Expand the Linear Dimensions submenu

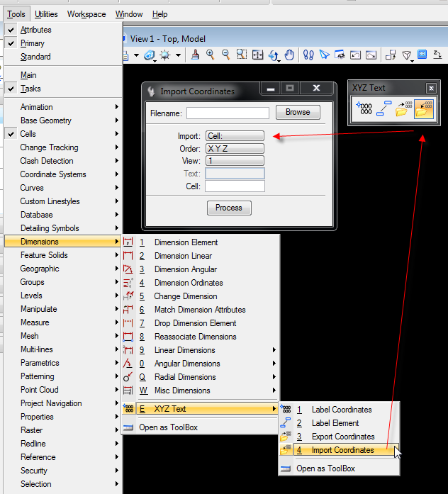tap(201, 350)
